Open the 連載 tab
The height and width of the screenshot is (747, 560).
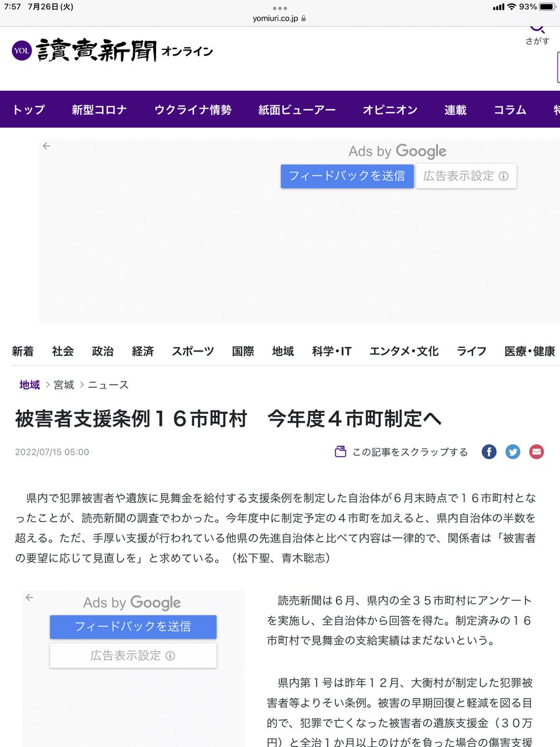(x=455, y=110)
